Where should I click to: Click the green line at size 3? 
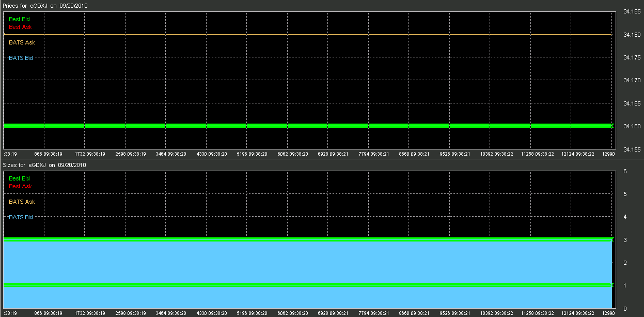tap(308, 239)
